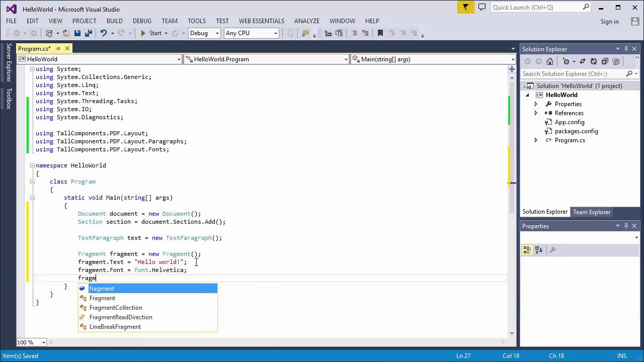Toggle Categorized view in Properties panel
Image resolution: width=644 pixels, height=362 pixels.
pos(527,250)
